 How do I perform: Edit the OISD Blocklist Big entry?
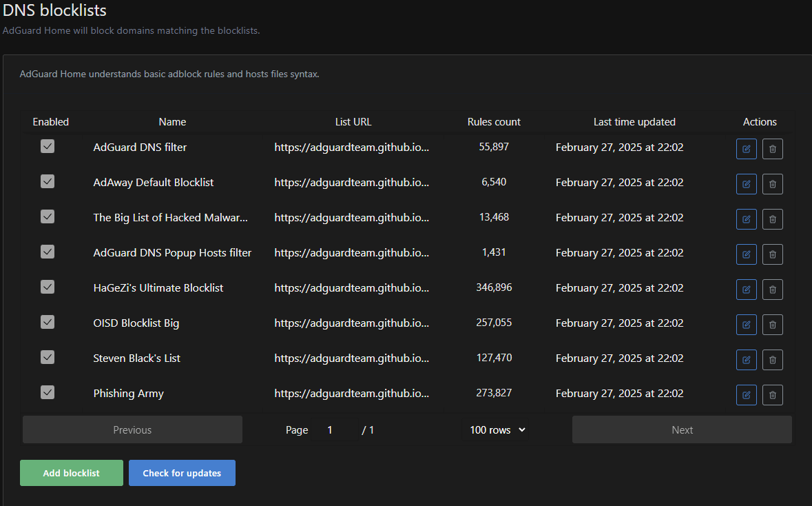pos(747,325)
